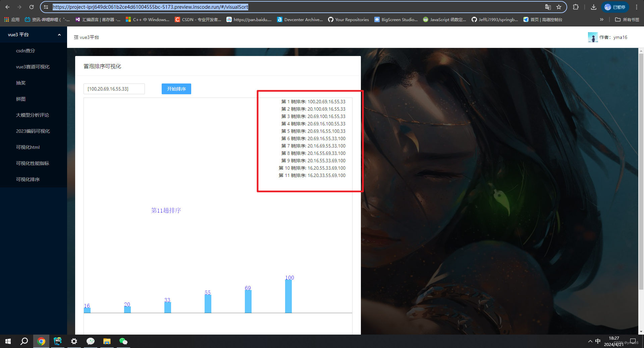Click the bar labeled 100 in the chart

pyautogui.click(x=288, y=296)
